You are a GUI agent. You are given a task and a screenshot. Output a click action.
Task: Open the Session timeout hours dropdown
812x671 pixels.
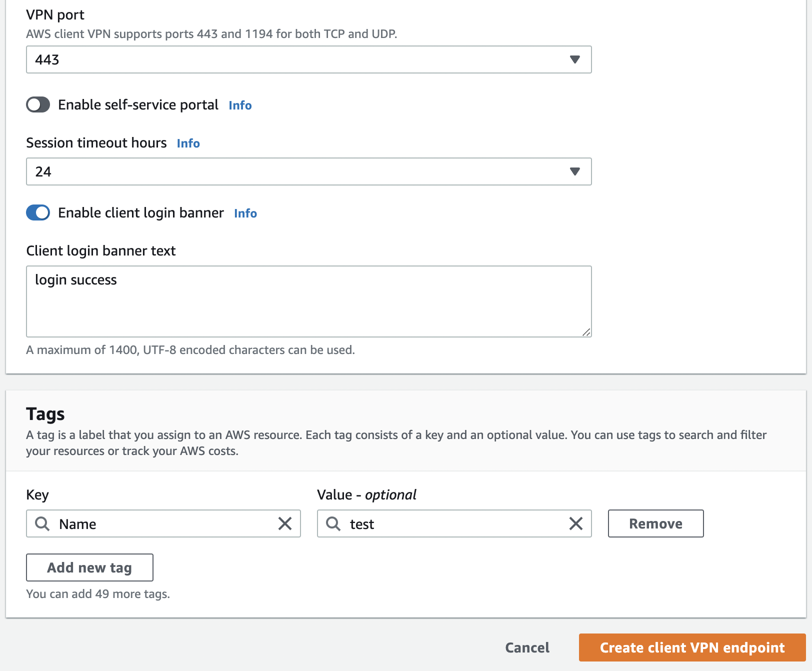(300, 171)
